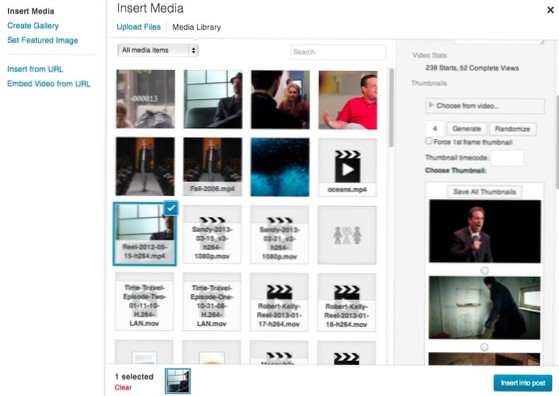Screen dimensions: 559x396
Task: Click the Generate thumbnails button
Action: [467, 129]
